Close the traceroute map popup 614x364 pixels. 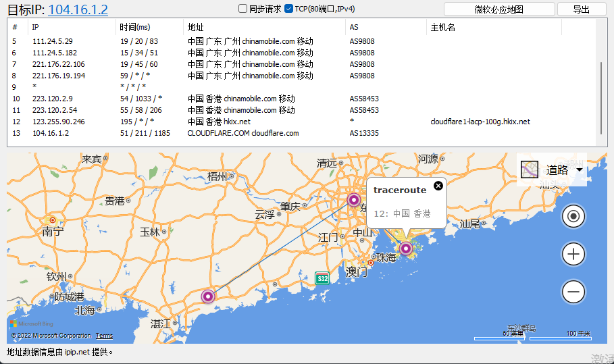(438, 186)
